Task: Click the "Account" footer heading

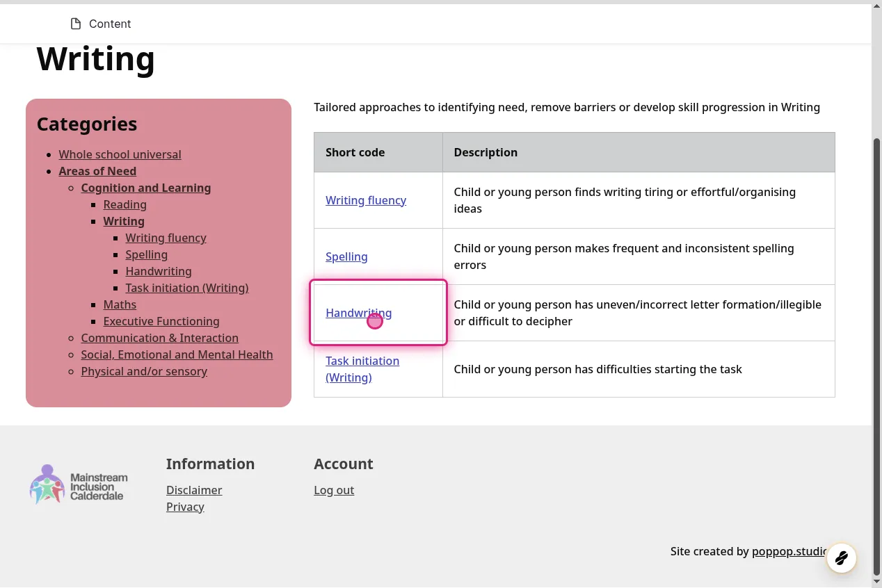Action: (344, 464)
